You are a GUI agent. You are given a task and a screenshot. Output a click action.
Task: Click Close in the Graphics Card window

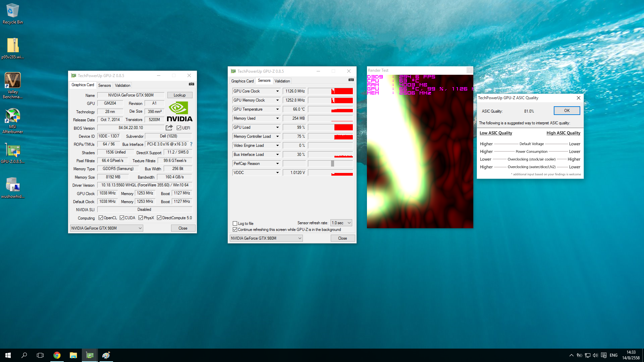[x=183, y=228]
